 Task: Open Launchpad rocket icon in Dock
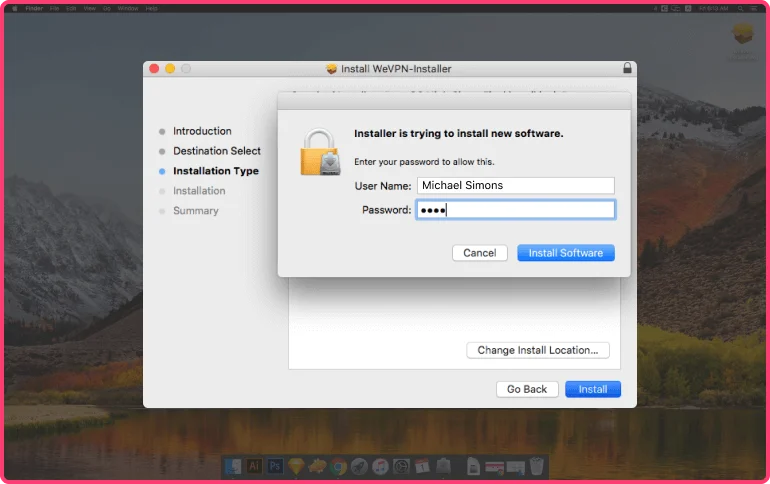tap(359, 466)
